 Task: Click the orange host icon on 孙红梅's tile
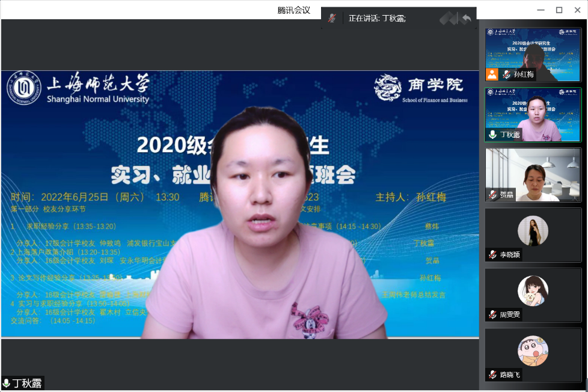tap(492, 75)
